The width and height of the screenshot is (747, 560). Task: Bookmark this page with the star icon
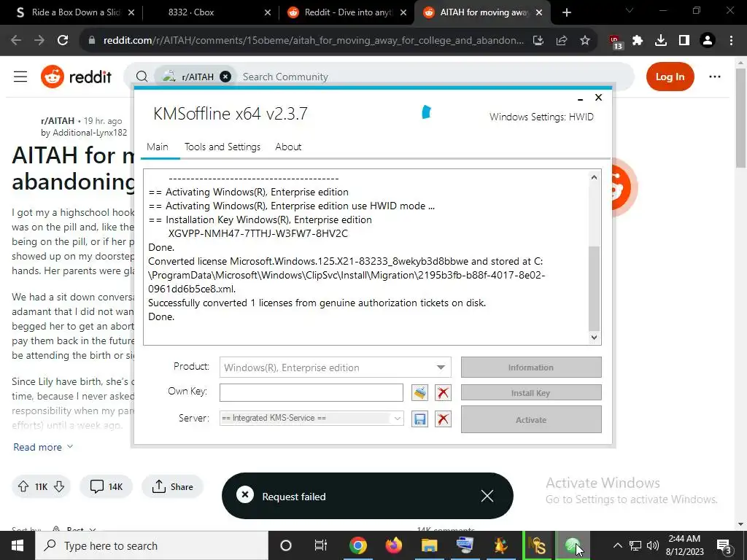tap(585, 41)
